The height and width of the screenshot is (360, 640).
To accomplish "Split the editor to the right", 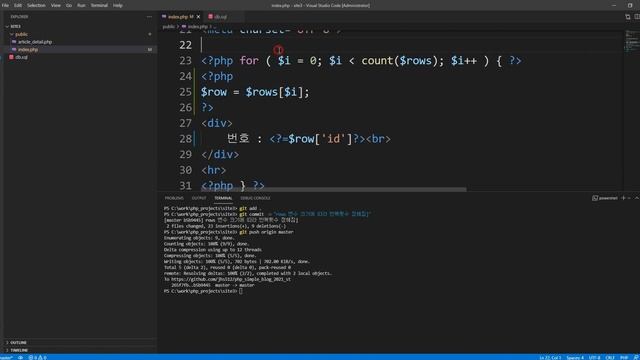I will [x=637, y=17].
